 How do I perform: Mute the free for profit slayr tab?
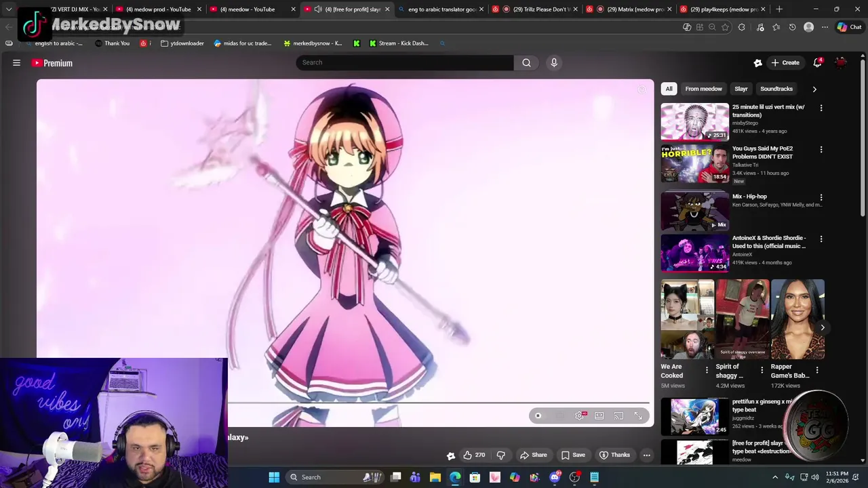[318, 9]
